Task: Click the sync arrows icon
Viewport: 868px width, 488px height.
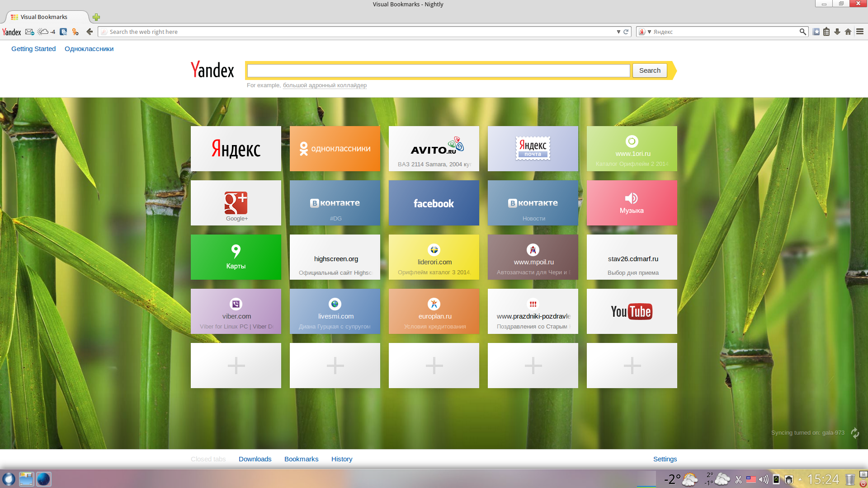Action: coord(855,433)
